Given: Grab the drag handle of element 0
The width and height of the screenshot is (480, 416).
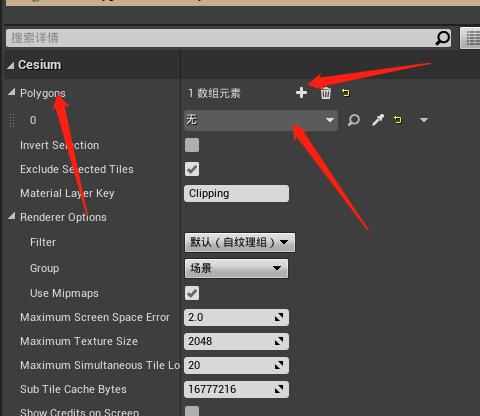Looking at the screenshot, I should coord(12,120).
